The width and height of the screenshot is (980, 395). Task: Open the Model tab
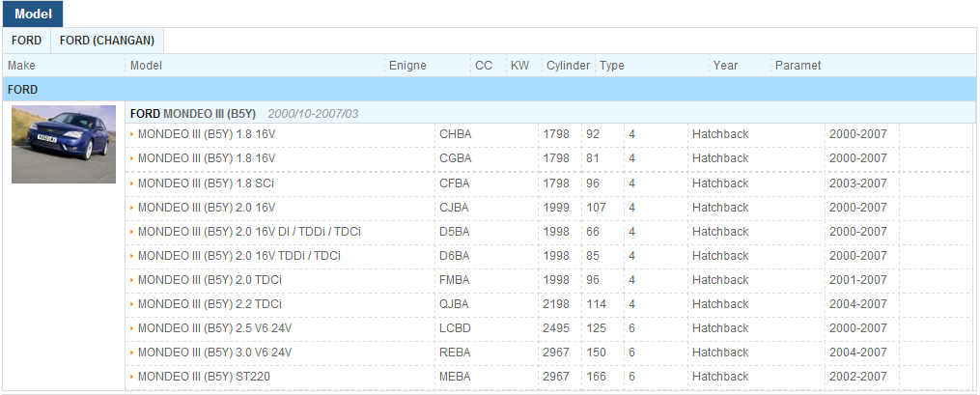(33, 14)
